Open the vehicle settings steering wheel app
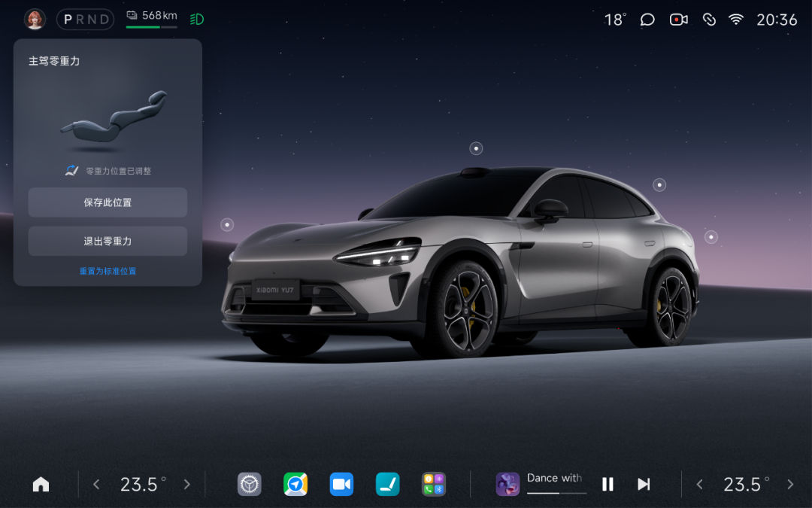 coord(249,484)
